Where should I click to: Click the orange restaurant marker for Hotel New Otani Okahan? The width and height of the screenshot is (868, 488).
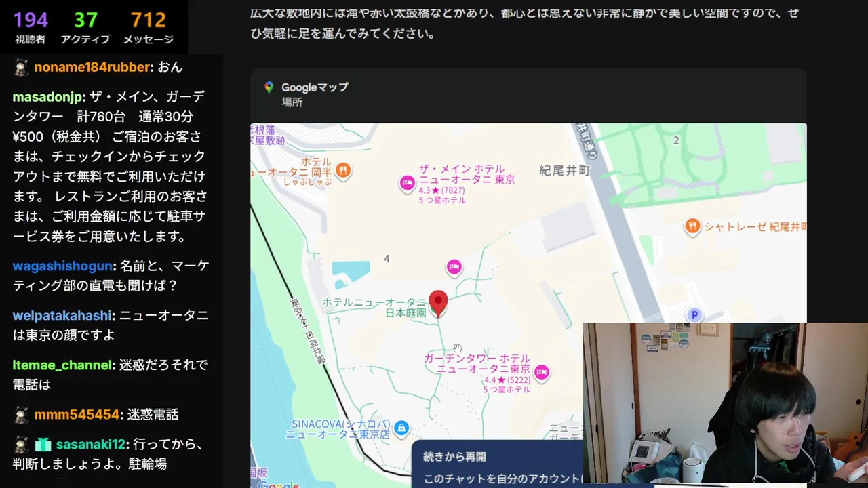coord(343,170)
